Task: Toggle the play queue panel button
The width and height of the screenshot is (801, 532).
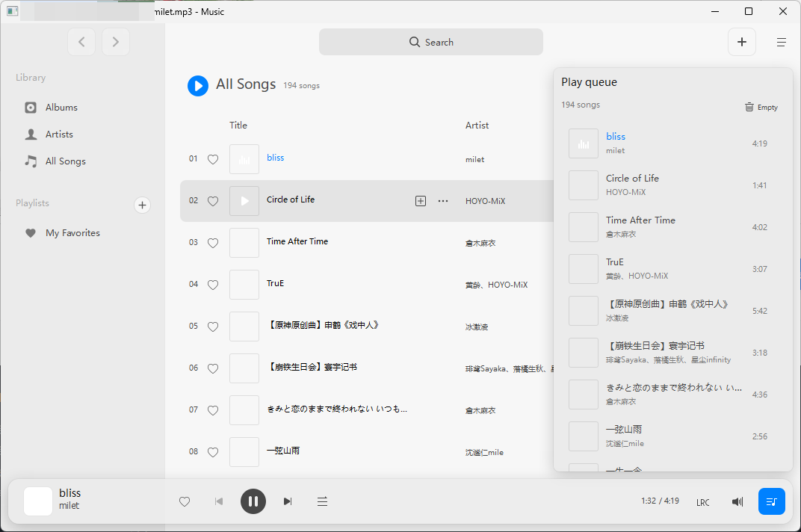Action: [771, 501]
